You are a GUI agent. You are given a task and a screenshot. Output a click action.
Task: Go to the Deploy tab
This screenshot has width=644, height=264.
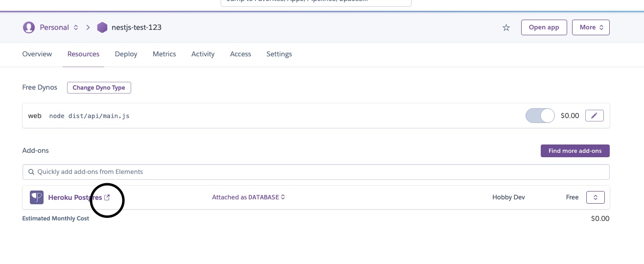click(126, 54)
